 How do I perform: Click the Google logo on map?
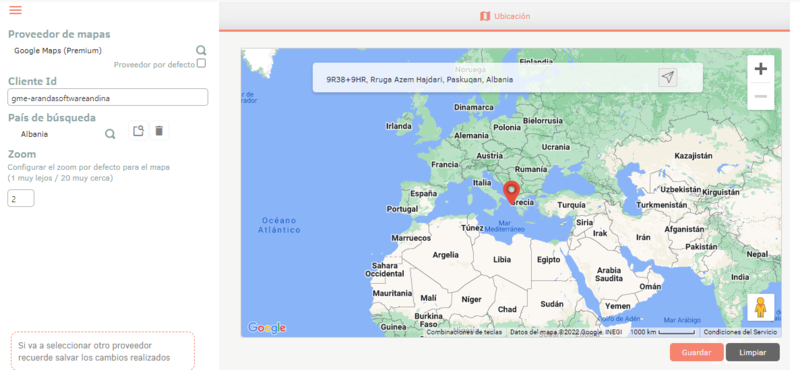266,328
